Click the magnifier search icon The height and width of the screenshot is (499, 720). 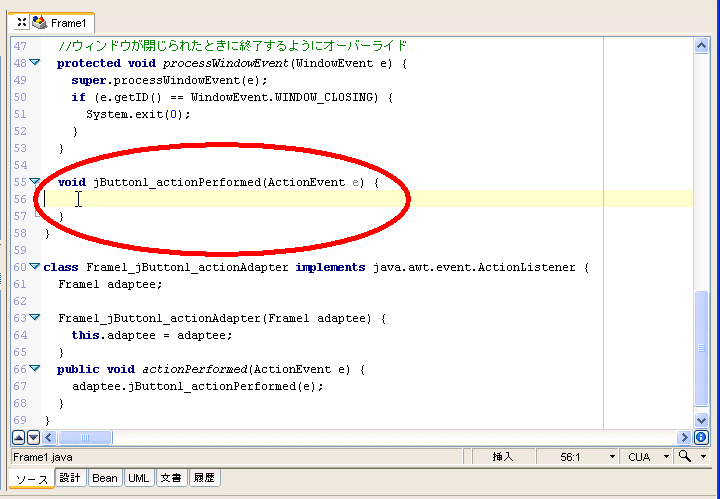pyautogui.click(x=685, y=456)
